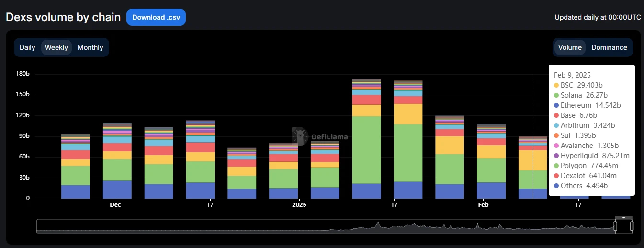Viewport: 644px width, 248px height.
Task: Click the blue Ethereum legend dot
Action: click(556, 105)
